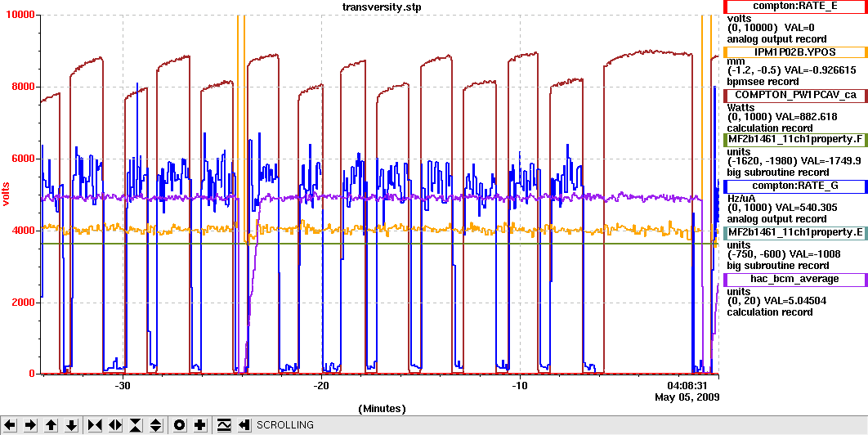
Task: Select the MF2b1461_11ch1property.E legend entry
Action: click(x=795, y=233)
